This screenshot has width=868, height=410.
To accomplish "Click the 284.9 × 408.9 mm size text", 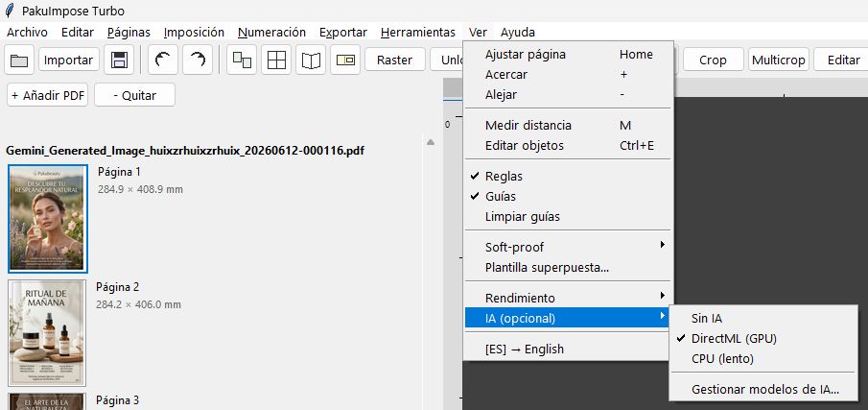I will tap(140, 189).
